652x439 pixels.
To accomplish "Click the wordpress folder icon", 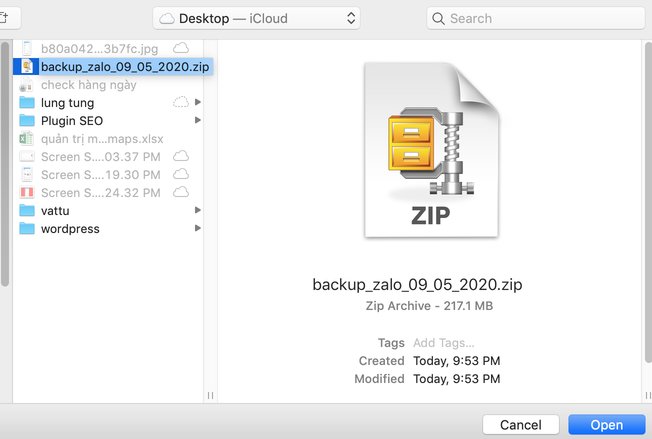I will (x=27, y=229).
